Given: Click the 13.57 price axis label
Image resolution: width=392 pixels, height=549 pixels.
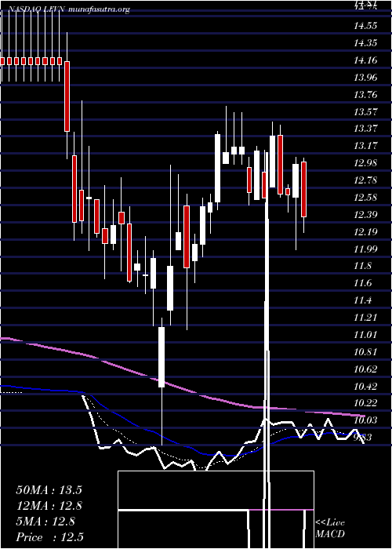Looking at the screenshot, I should point(366,111).
